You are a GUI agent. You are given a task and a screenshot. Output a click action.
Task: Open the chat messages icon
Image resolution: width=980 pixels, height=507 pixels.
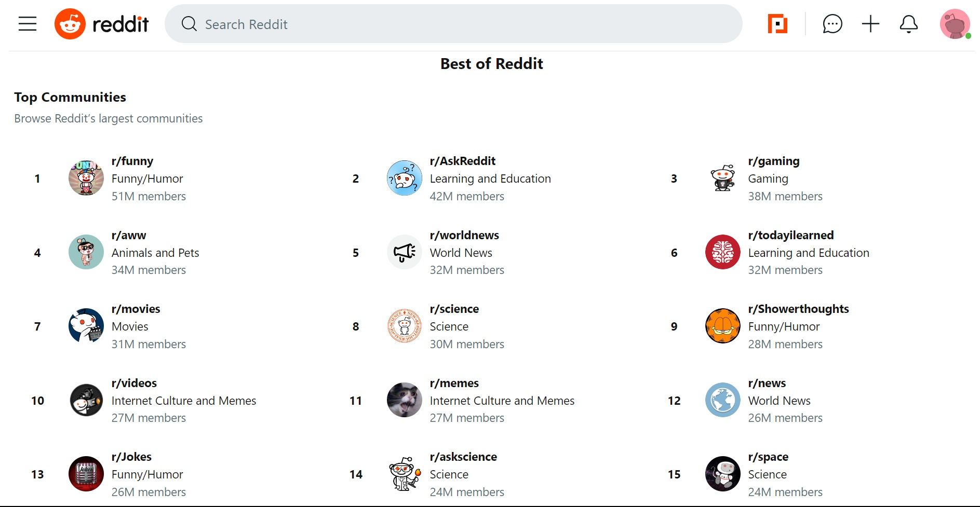833,24
